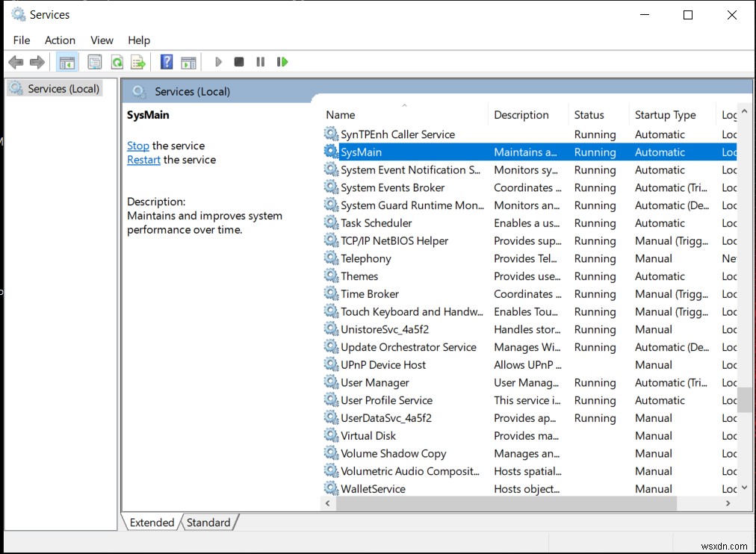Click the Forward navigation arrow
756x554 pixels.
coord(36,62)
